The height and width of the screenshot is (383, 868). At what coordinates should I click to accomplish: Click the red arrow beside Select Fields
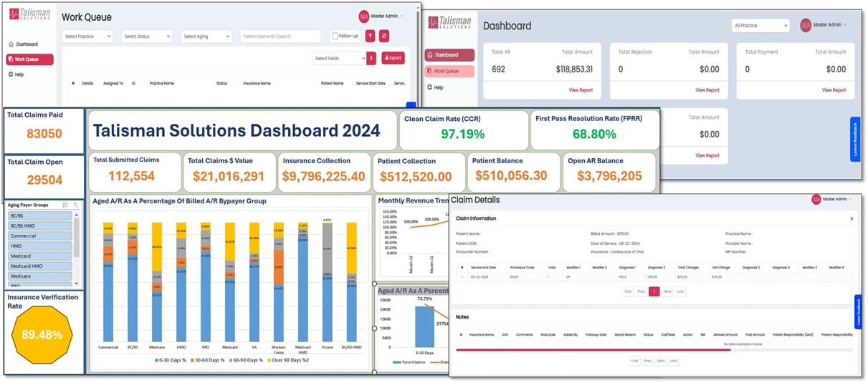tap(371, 58)
